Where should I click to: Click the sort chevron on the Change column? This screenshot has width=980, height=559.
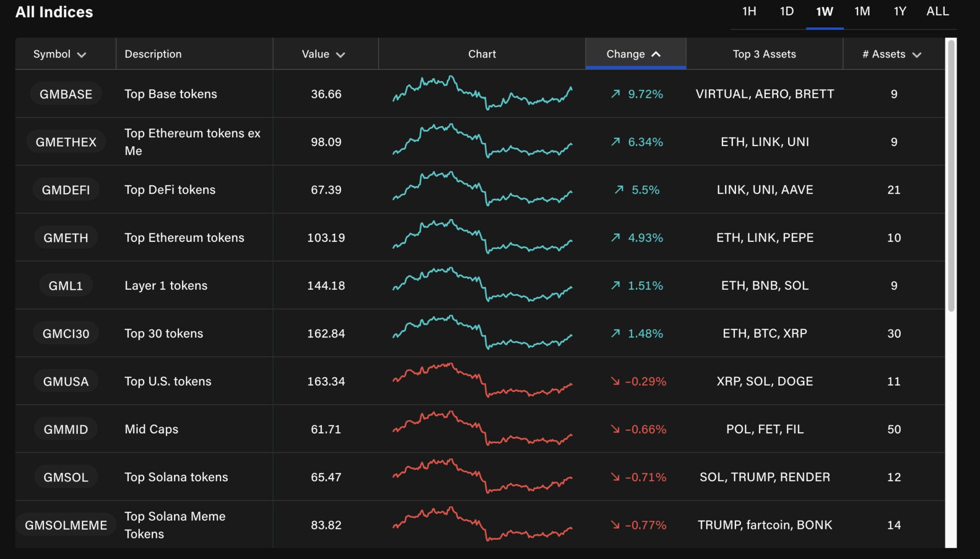(x=656, y=54)
